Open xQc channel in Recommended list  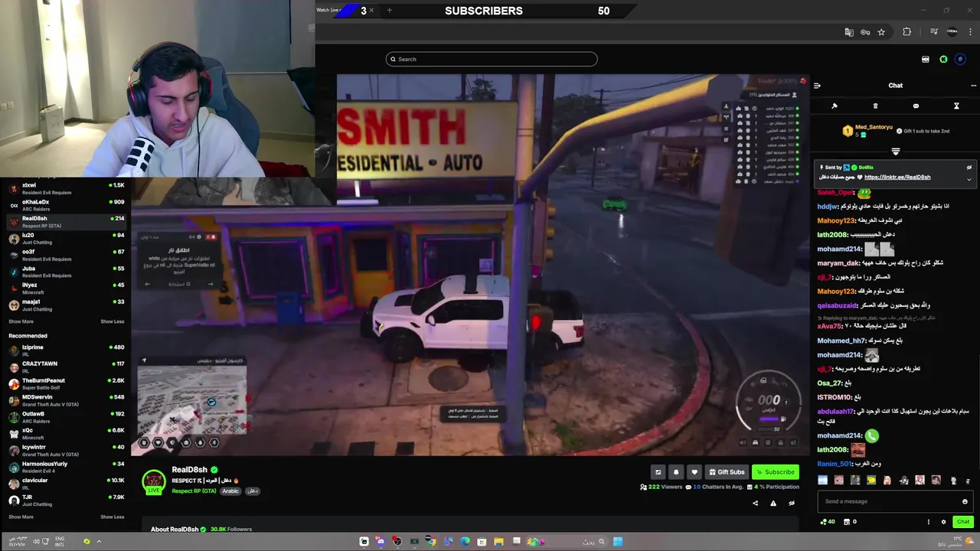pos(67,434)
